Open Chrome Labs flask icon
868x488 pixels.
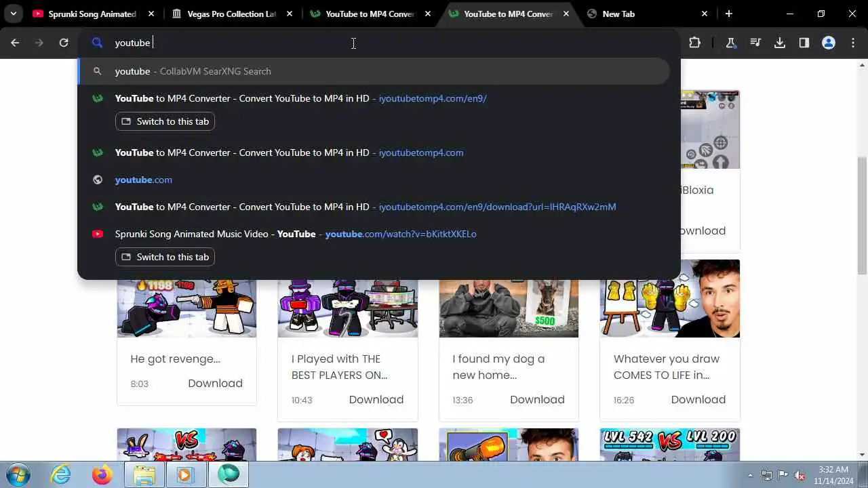point(731,43)
